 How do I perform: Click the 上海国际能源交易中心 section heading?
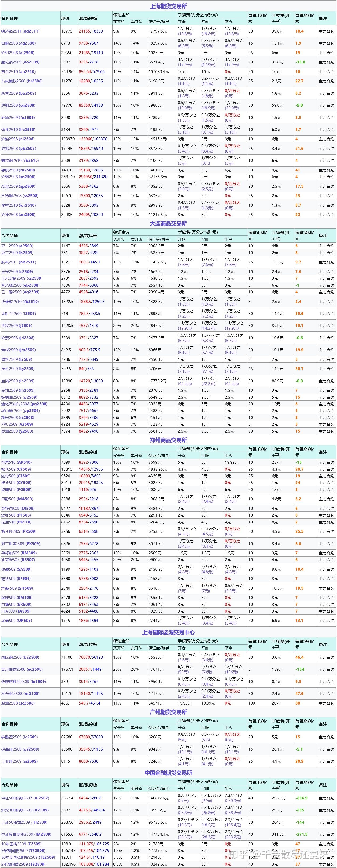[x=168, y=633]
